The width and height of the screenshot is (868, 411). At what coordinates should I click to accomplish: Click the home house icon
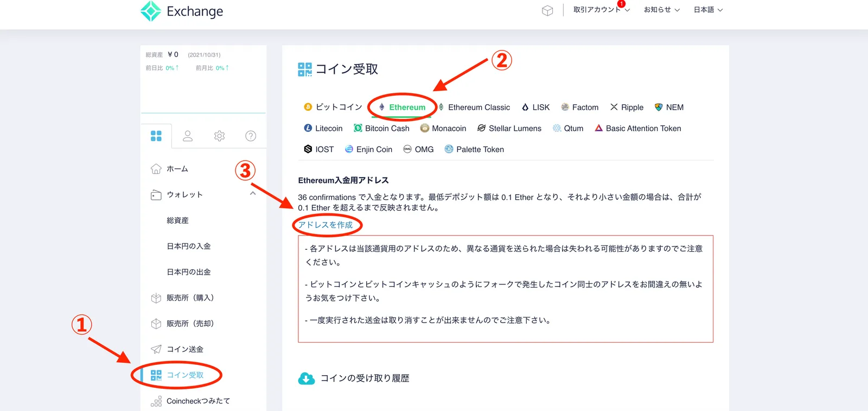click(x=156, y=169)
